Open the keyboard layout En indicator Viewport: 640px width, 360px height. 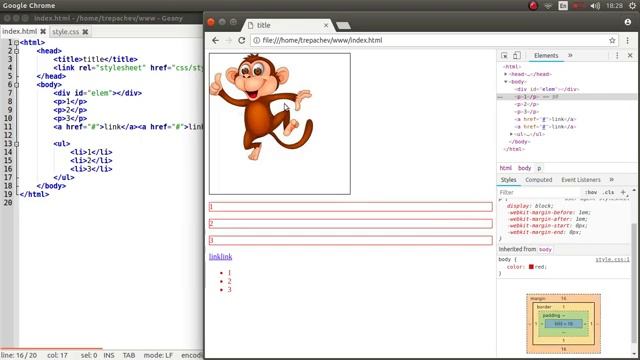tap(563, 6)
